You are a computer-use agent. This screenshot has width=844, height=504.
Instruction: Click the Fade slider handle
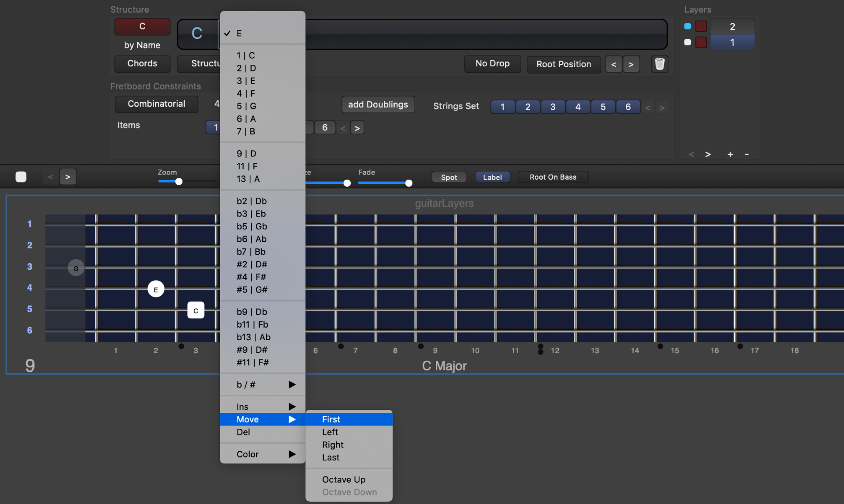[x=409, y=183]
